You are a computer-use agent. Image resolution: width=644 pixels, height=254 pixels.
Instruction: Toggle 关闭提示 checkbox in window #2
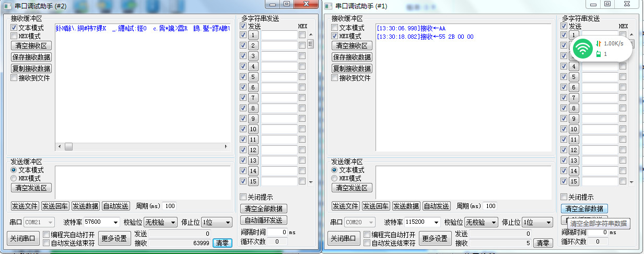tap(243, 197)
